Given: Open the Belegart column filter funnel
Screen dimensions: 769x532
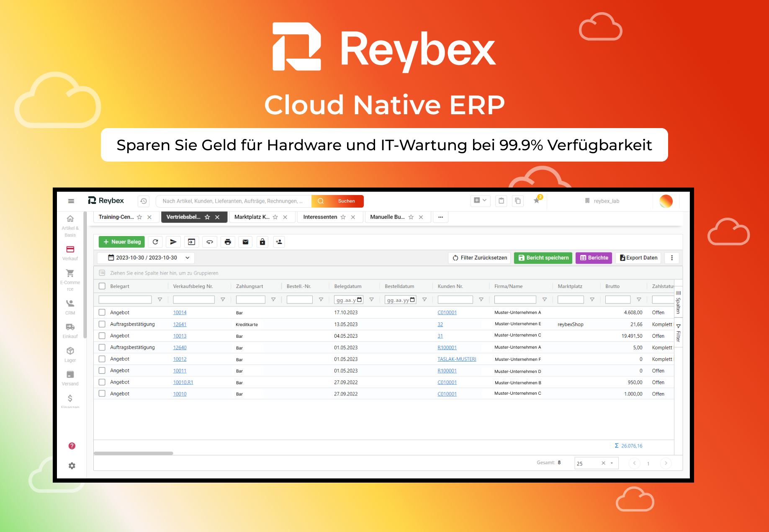Looking at the screenshot, I should 160,300.
